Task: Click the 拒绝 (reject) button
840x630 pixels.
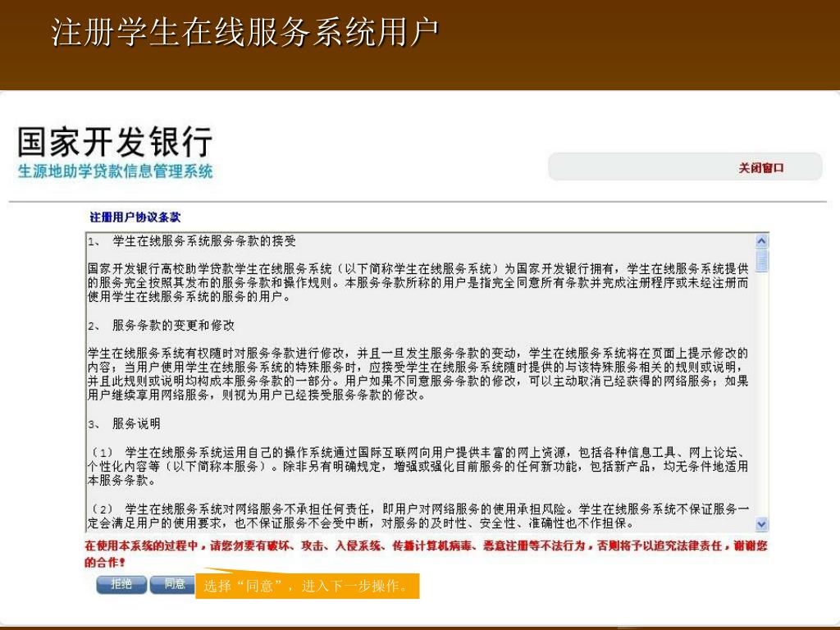Action: pos(121,584)
